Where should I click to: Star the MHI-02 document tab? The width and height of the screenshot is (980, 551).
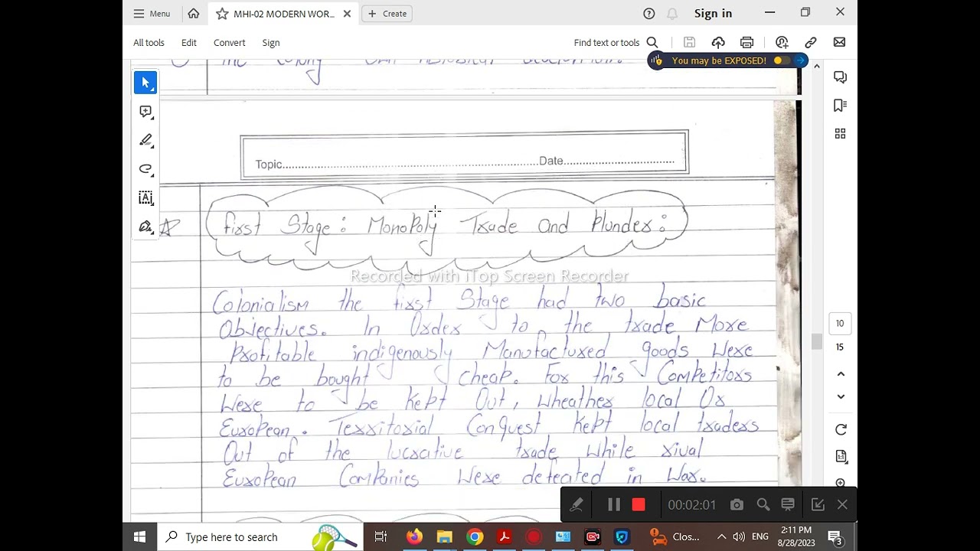point(222,14)
